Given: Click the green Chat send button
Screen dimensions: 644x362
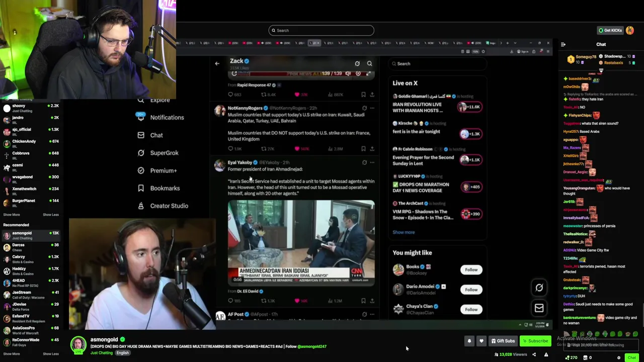Looking at the screenshot, I should [x=631, y=357].
